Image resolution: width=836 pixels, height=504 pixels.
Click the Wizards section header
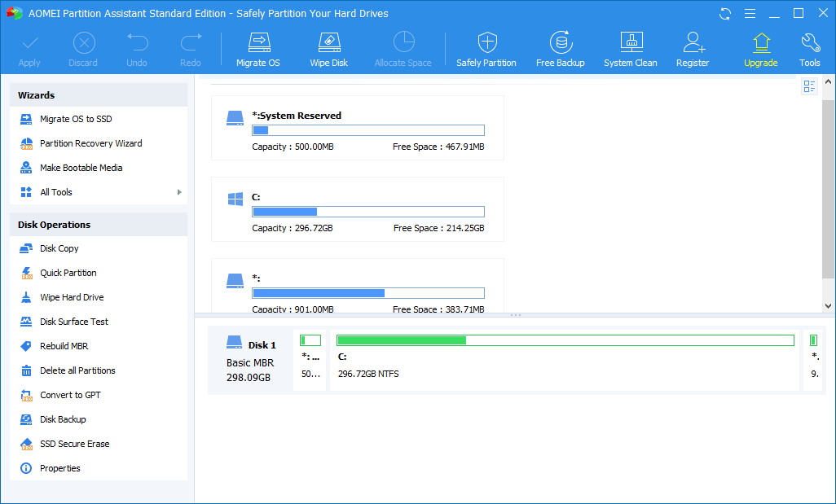pyautogui.click(x=99, y=95)
